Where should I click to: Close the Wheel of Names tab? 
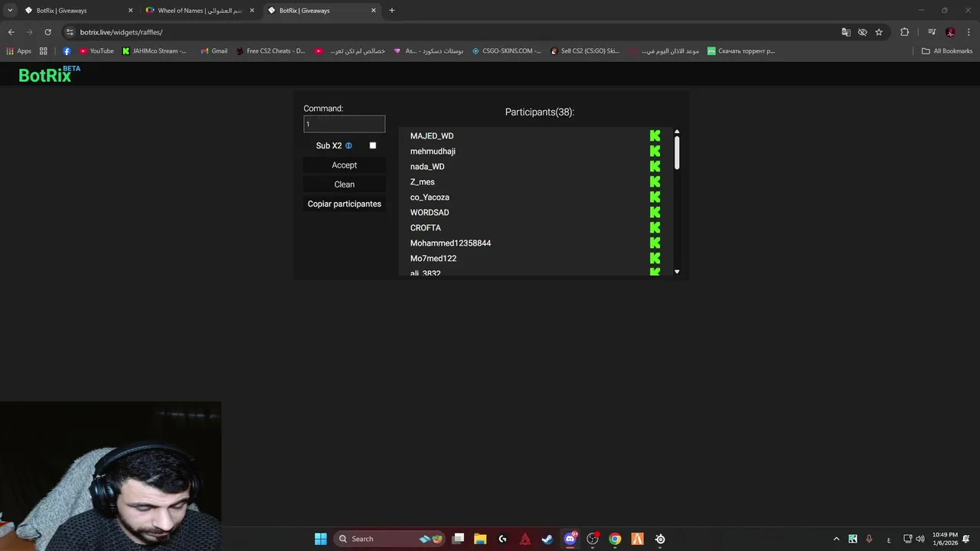252,11
